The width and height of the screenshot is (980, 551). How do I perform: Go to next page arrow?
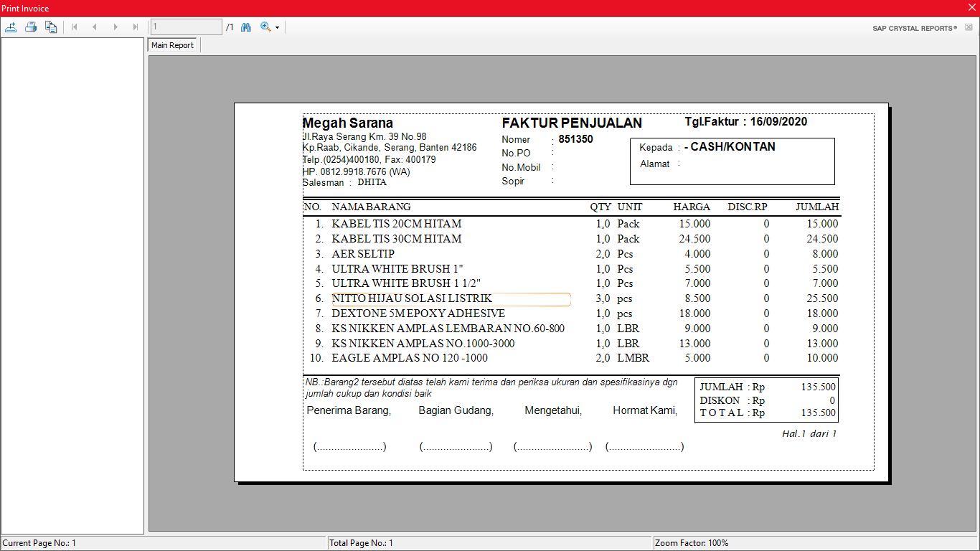tap(115, 27)
